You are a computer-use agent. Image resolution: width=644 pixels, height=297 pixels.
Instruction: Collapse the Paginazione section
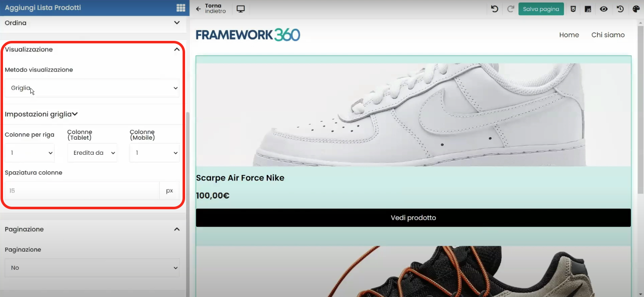(177, 229)
